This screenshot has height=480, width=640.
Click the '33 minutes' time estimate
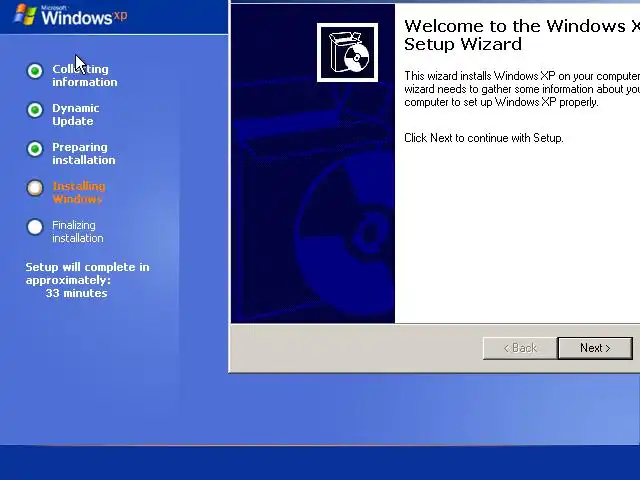(76, 293)
